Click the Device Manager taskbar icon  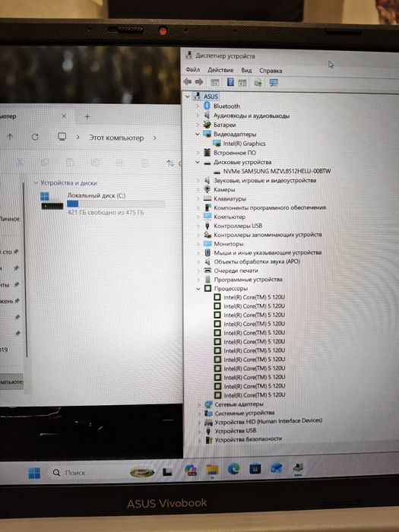pos(298,468)
